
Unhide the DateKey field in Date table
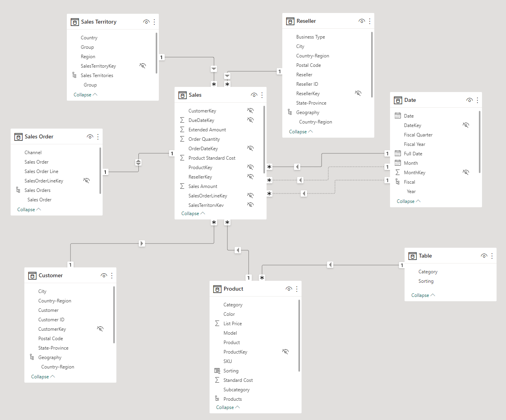[x=466, y=125]
